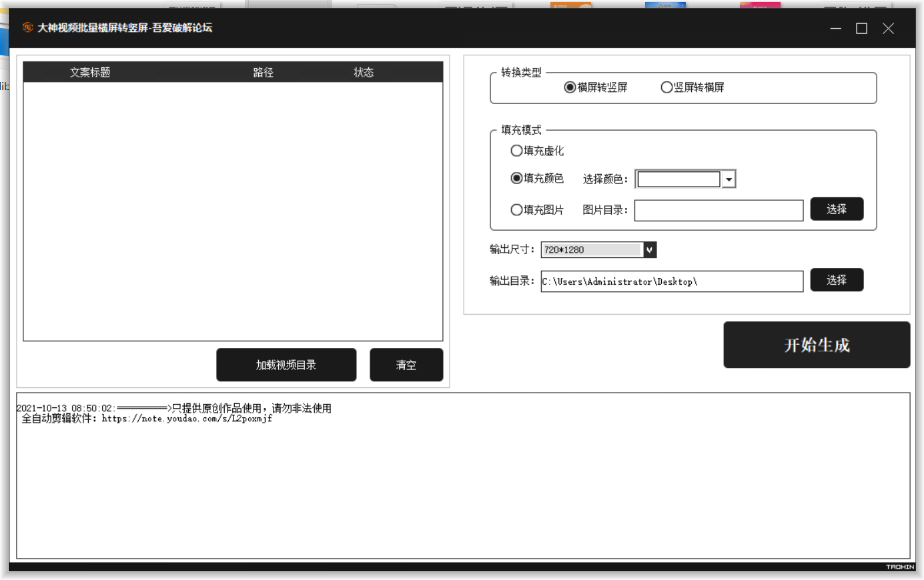Viewport: 924px width, 580px height.
Task: Maximize the application window
Action: 861,28
